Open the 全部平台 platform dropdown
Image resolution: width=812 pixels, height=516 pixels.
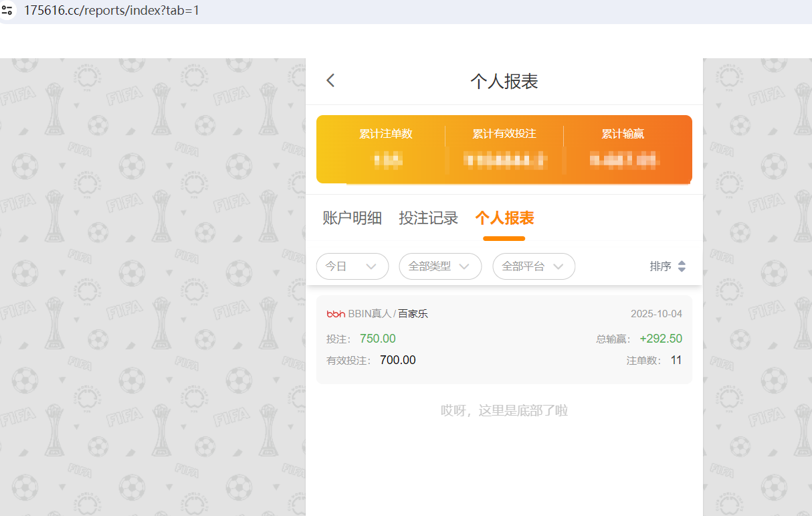[533, 266]
